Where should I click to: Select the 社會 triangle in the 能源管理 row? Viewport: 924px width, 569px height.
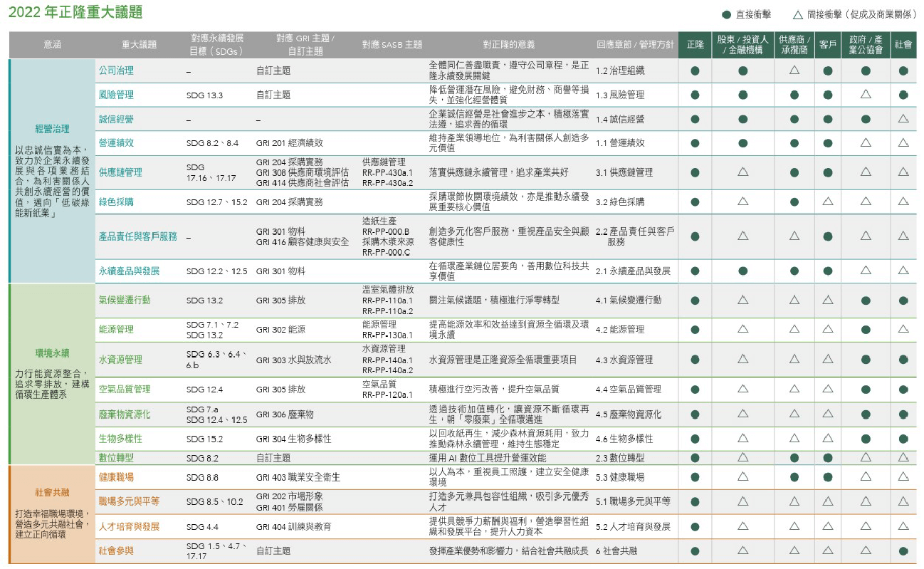click(x=903, y=329)
